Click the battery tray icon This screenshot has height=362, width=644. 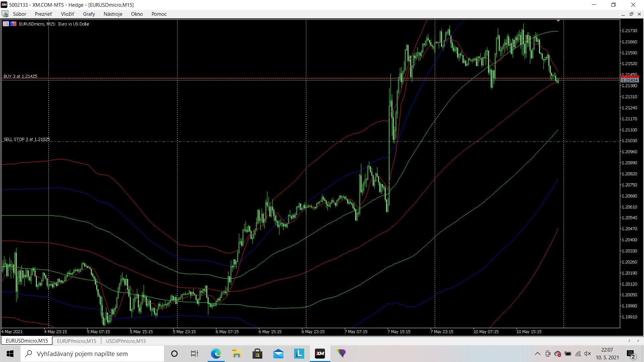tap(568, 354)
